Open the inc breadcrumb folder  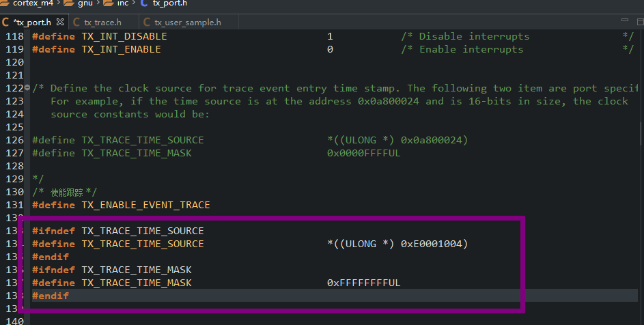pyautogui.click(x=123, y=3)
